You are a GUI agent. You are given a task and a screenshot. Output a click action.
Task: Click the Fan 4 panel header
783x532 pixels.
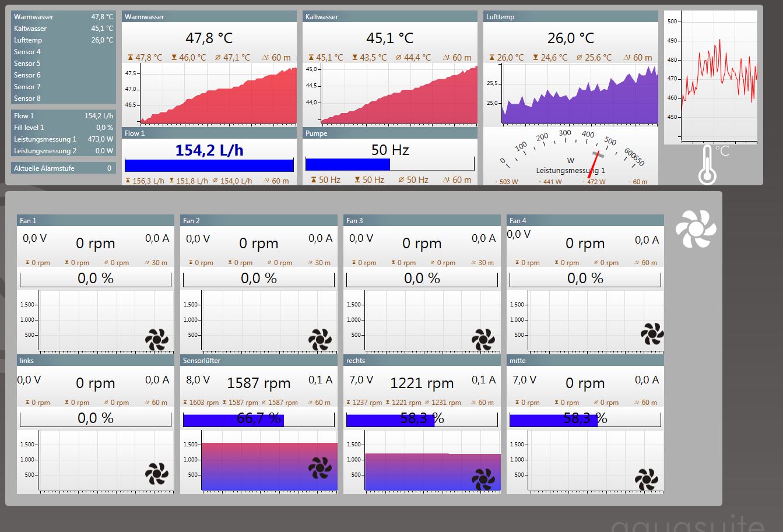point(585,220)
